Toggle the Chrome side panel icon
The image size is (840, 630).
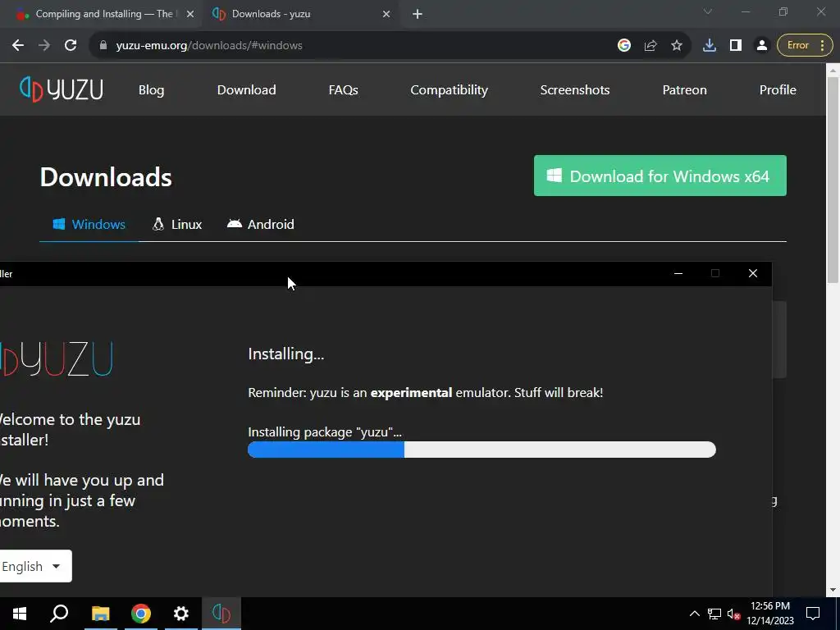tap(736, 46)
